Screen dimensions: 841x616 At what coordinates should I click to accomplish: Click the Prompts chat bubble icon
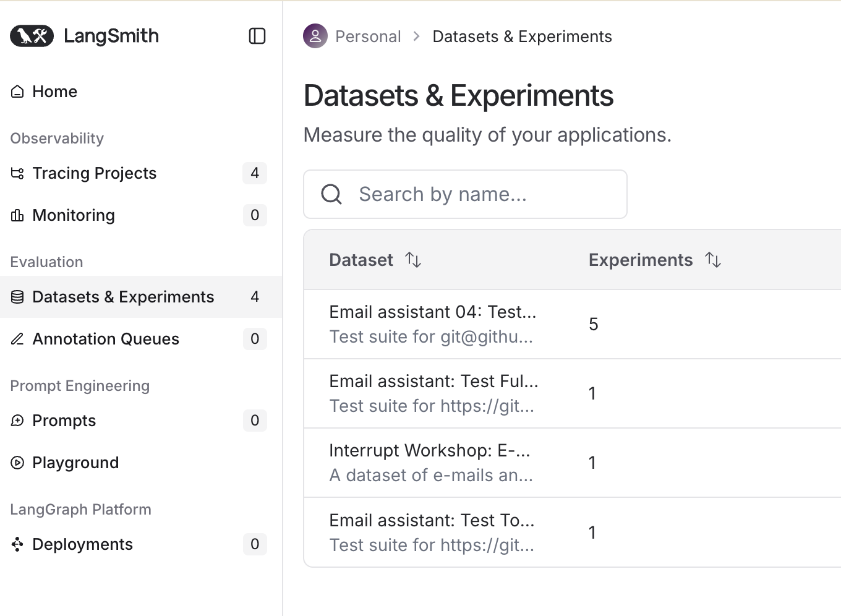pyautogui.click(x=17, y=421)
